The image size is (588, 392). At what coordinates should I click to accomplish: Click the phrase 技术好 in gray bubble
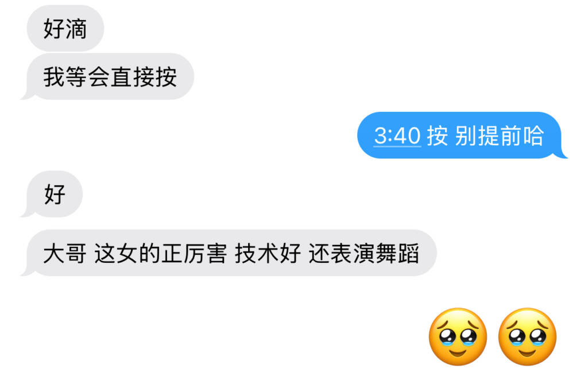[x=268, y=253]
